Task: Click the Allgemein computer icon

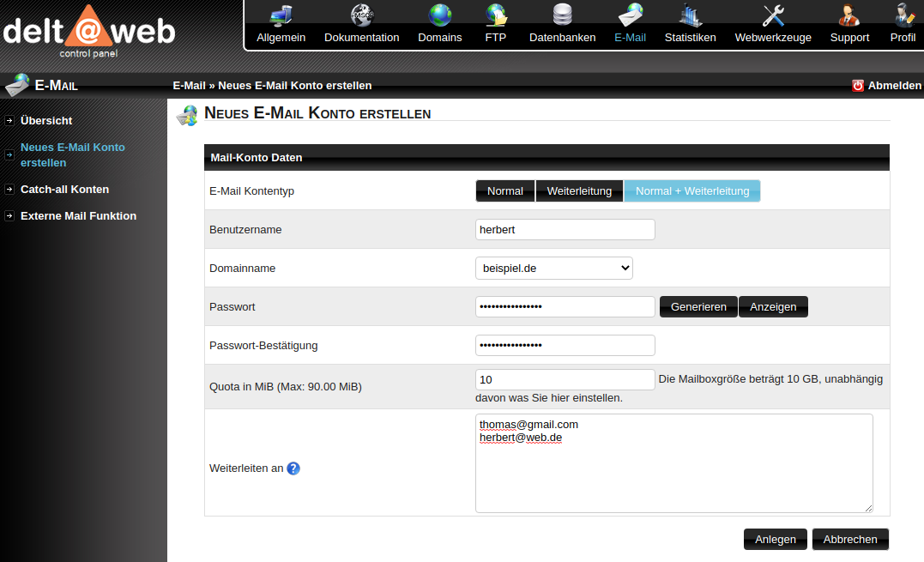Action: coord(281,15)
